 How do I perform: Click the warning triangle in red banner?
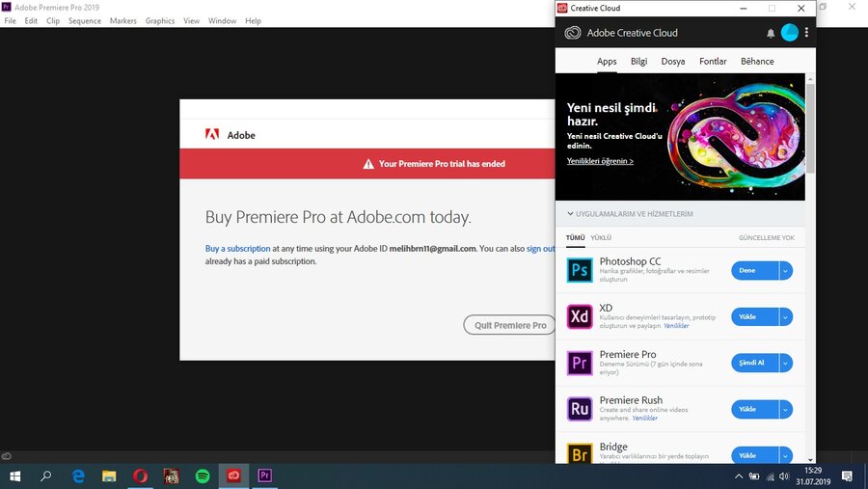(368, 164)
